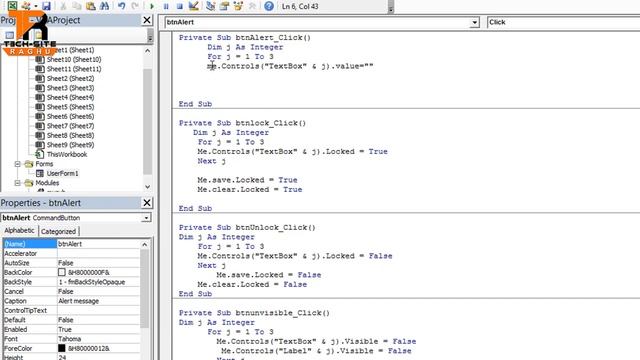Click the toolbar options handle beside Ln 6, Col 43
Screen dimensions: 640x360
[391, 7]
